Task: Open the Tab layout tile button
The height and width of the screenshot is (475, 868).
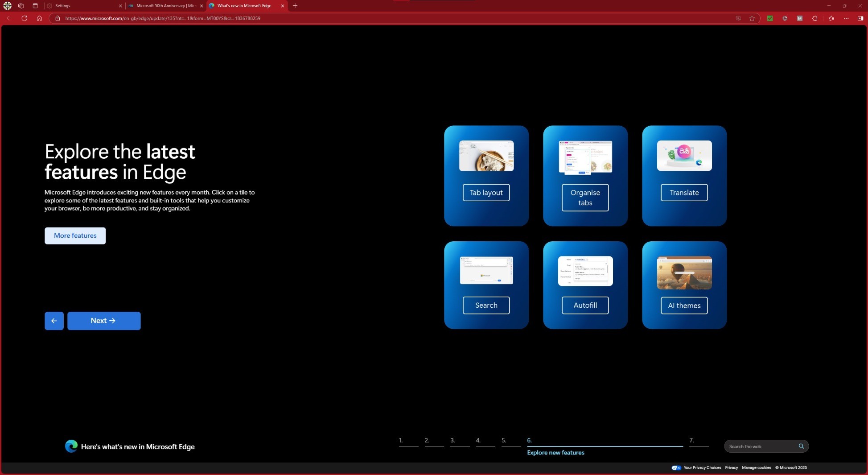Action: tap(486, 193)
